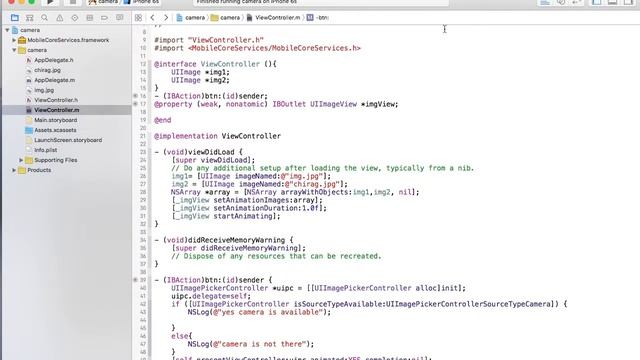This screenshot has height=360, width=640.
Task: Click the #import "ViewController.h" line
Action: click(x=209, y=40)
